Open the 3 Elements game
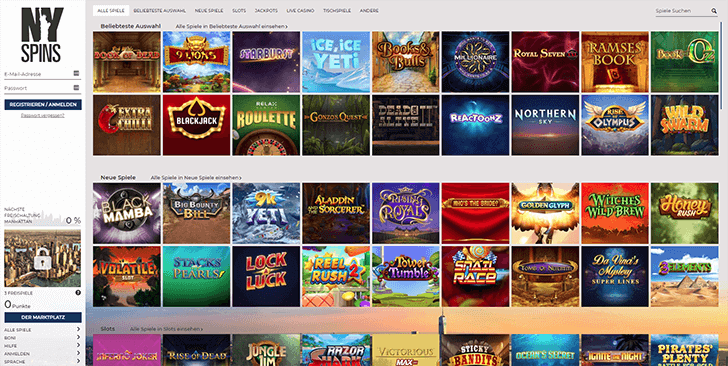This screenshot has height=366, width=728. click(684, 276)
